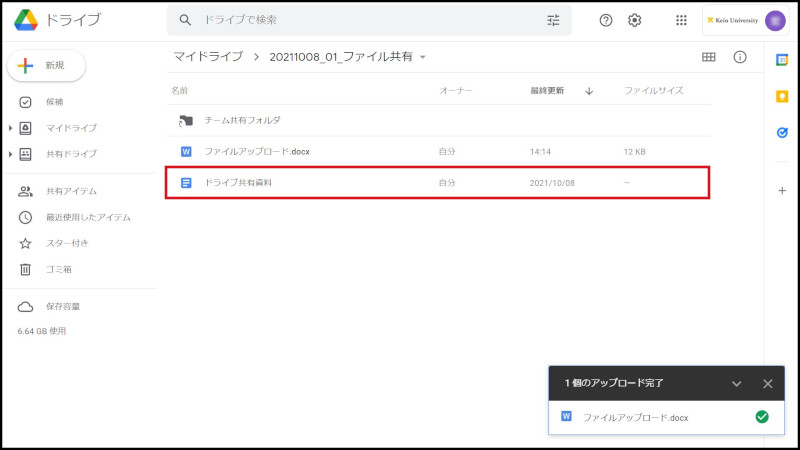Image resolution: width=800 pixels, height=450 pixels.
Task: Collapse the upload complete notification panel
Action: (x=737, y=383)
